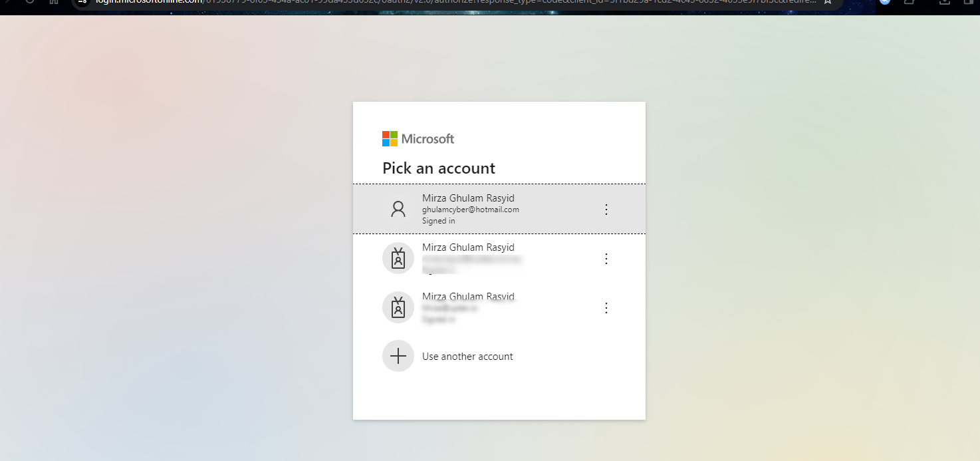Click the 'Pick an account' heading
Image resolution: width=980 pixels, height=461 pixels.
(x=438, y=168)
